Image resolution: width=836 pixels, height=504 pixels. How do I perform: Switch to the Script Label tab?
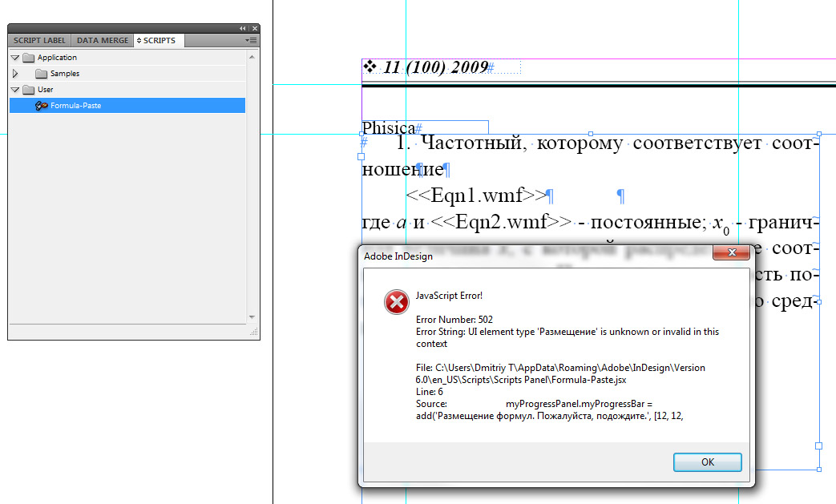(x=39, y=41)
